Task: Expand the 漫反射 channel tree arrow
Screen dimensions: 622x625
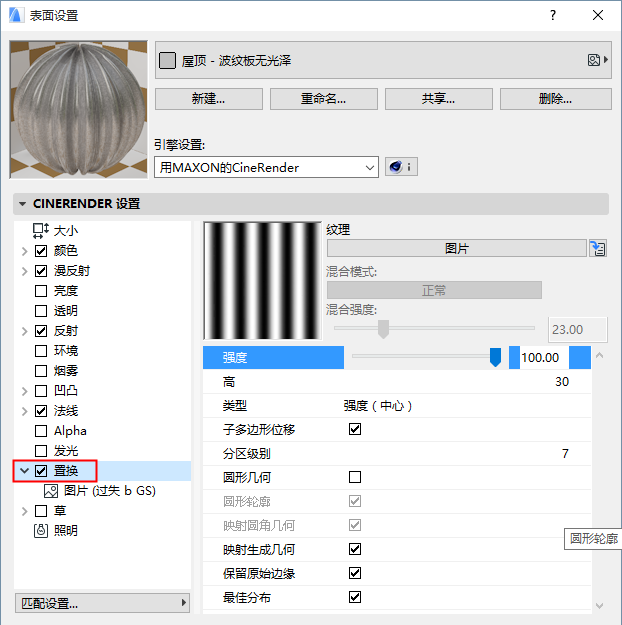Action: click(x=24, y=271)
